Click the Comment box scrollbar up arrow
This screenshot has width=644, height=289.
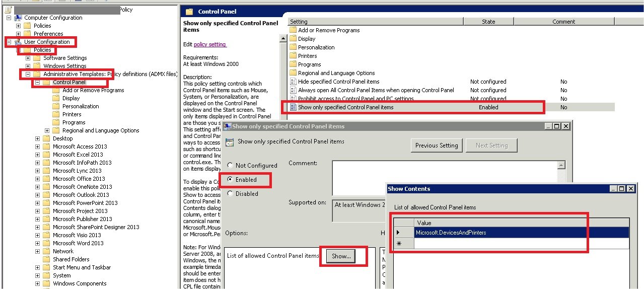pos(562,166)
